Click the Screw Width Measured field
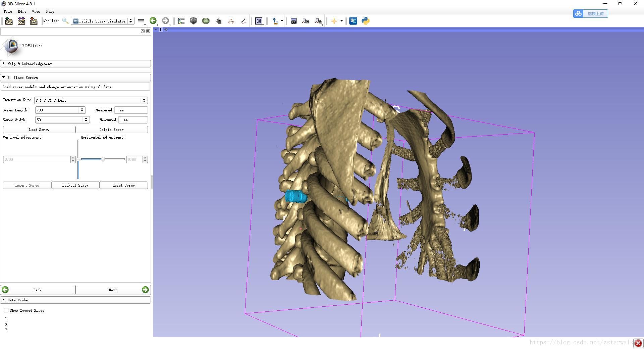644x349 pixels. coord(133,120)
